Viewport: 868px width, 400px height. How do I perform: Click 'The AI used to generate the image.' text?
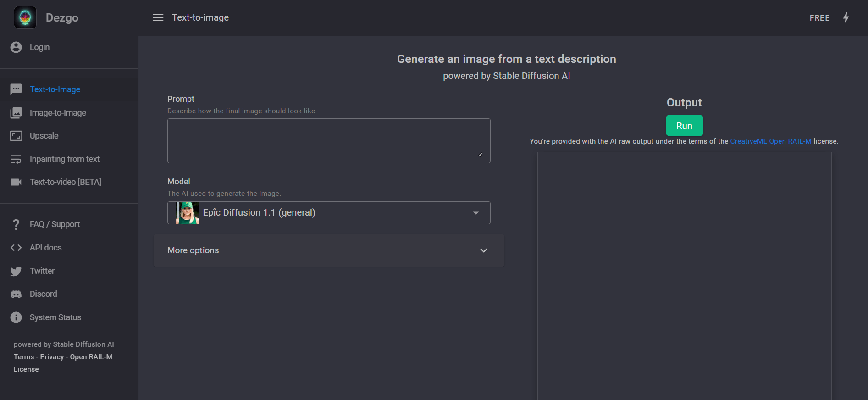(224, 194)
